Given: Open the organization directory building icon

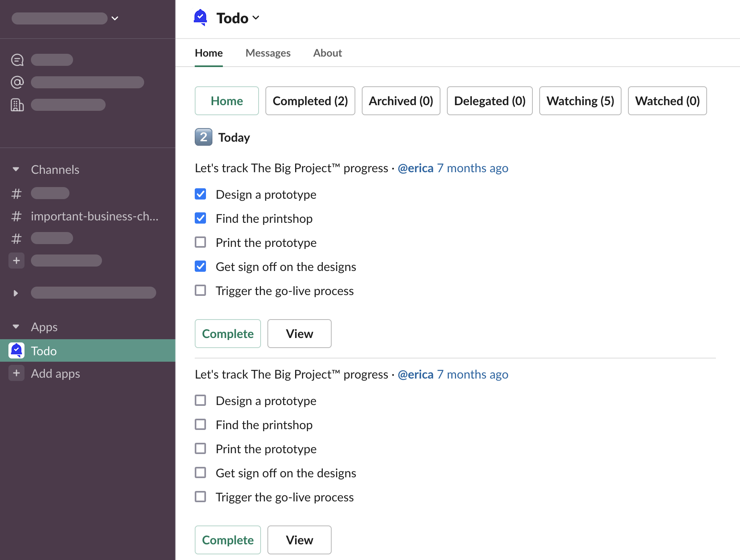Looking at the screenshot, I should 17,105.
